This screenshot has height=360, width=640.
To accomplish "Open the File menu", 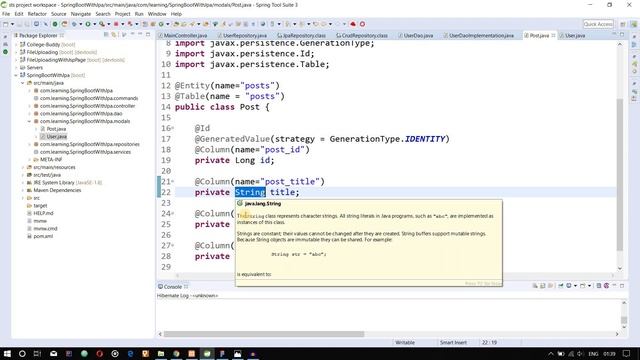I will (6, 14).
